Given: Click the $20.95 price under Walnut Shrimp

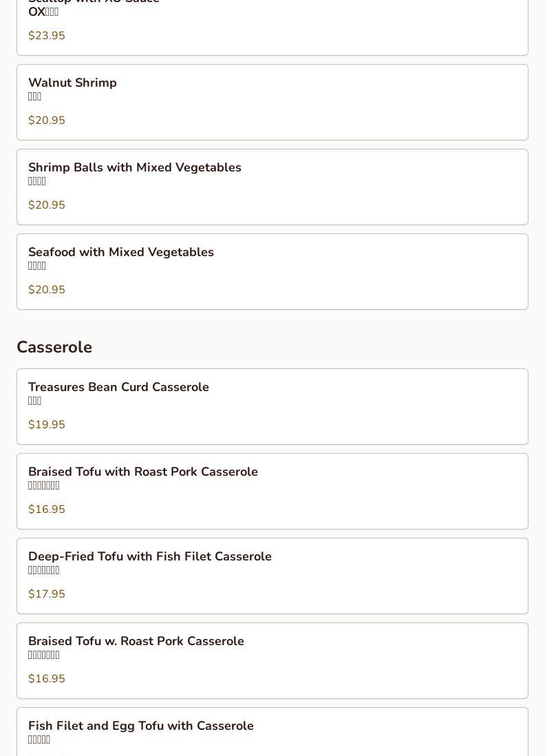Looking at the screenshot, I should [47, 120].
